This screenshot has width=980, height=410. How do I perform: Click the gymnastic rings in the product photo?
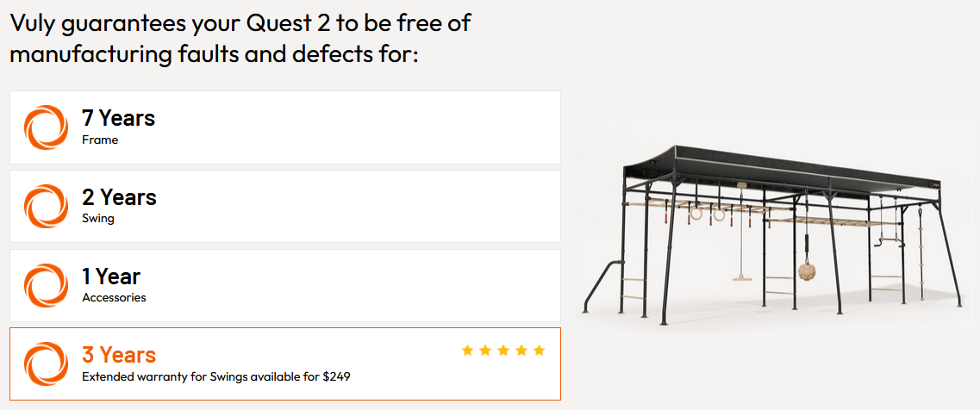click(707, 213)
